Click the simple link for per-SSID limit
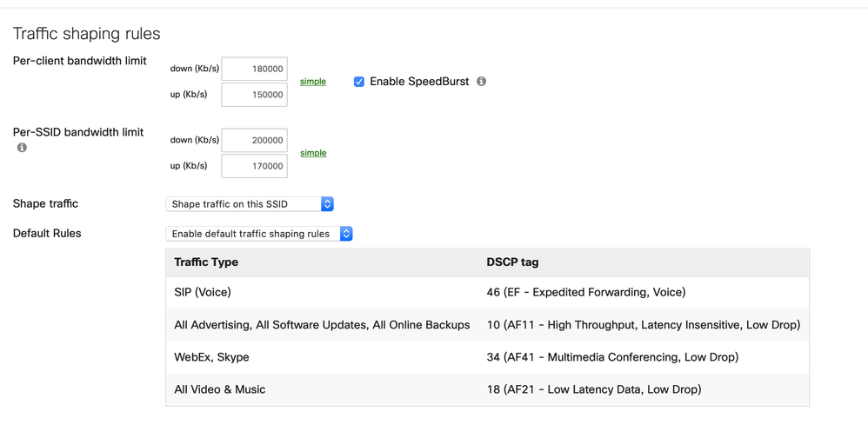The image size is (868, 438). click(x=313, y=153)
